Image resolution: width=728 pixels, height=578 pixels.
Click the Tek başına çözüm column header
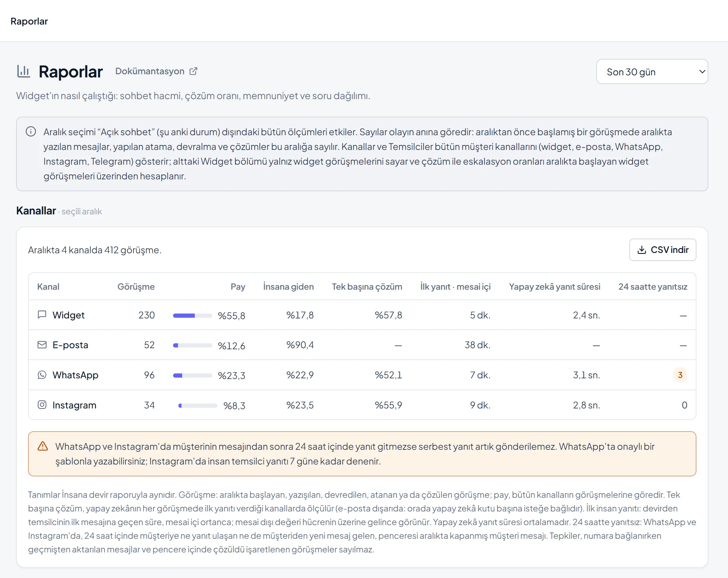coord(367,287)
